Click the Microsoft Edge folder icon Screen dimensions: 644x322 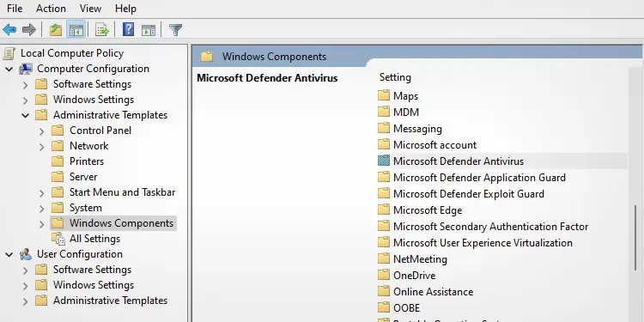click(384, 210)
